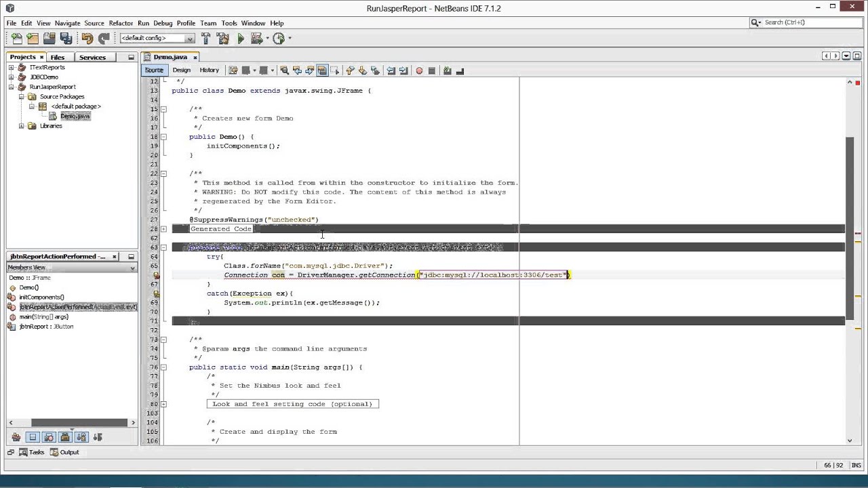868x488 pixels.
Task: Click the Shift Line Right icon
Action: pos(403,70)
